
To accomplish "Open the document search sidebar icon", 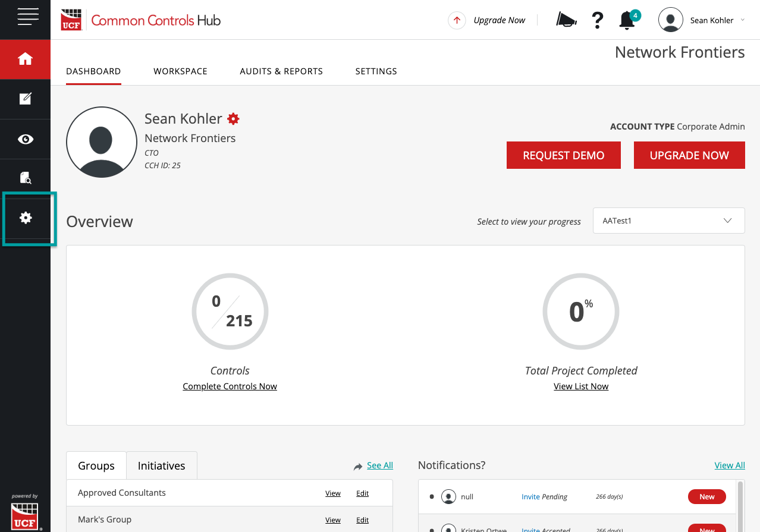I will point(25,178).
